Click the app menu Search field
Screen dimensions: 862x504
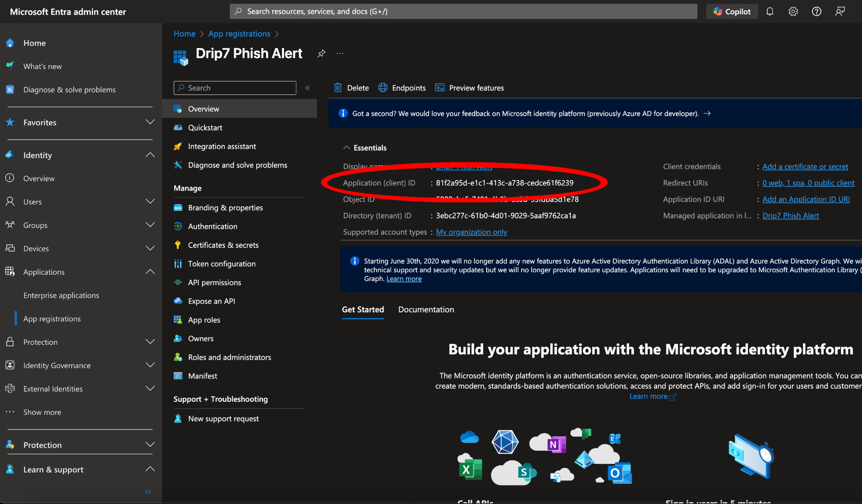tap(235, 88)
